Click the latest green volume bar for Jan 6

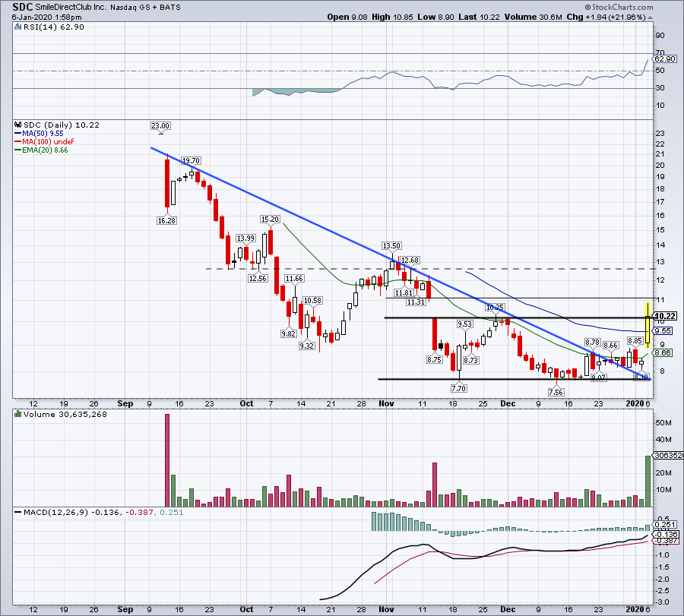pos(648,481)
